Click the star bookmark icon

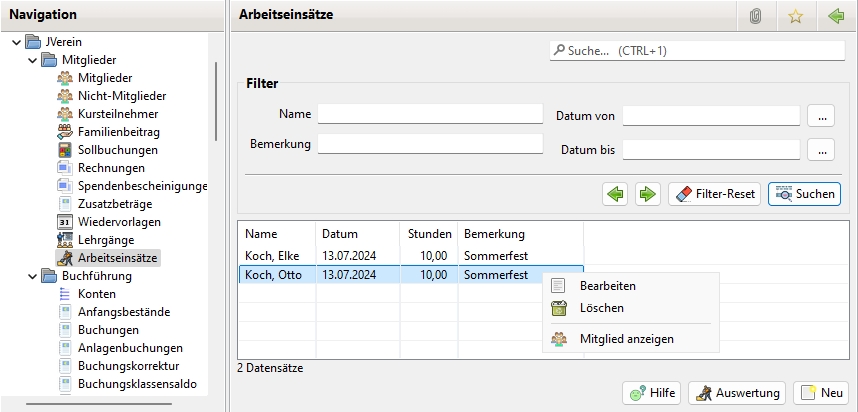[x=796, y=16]
